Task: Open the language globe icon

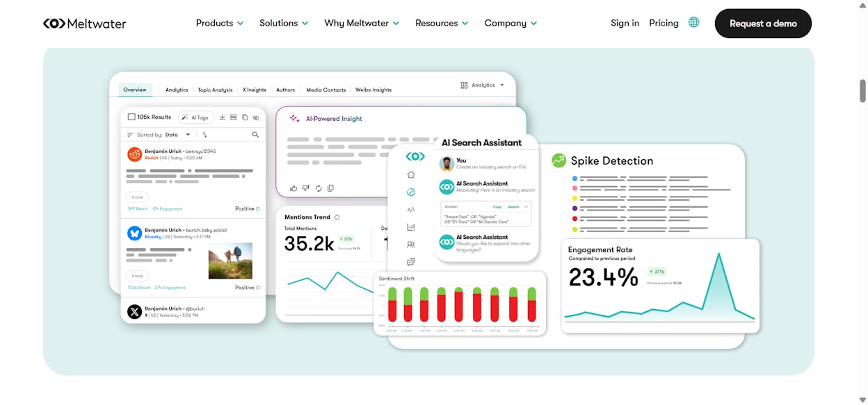Action: click(x=693, y=22)
